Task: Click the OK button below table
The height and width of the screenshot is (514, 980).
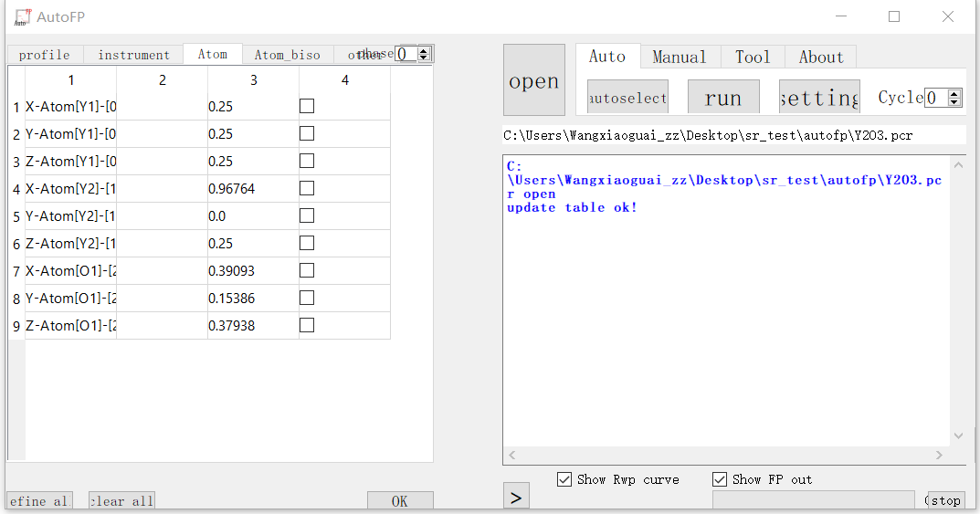Action: click(400, 501)
